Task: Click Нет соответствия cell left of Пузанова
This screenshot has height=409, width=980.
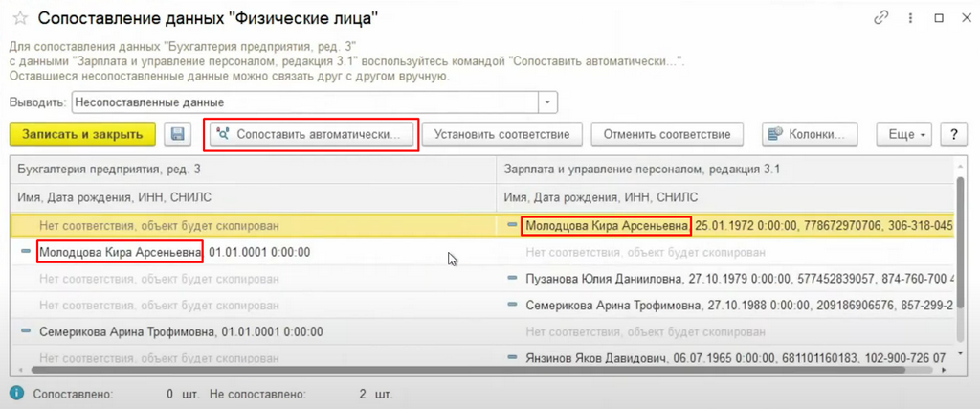Action: pyautogui.click(x=254, y=279)
